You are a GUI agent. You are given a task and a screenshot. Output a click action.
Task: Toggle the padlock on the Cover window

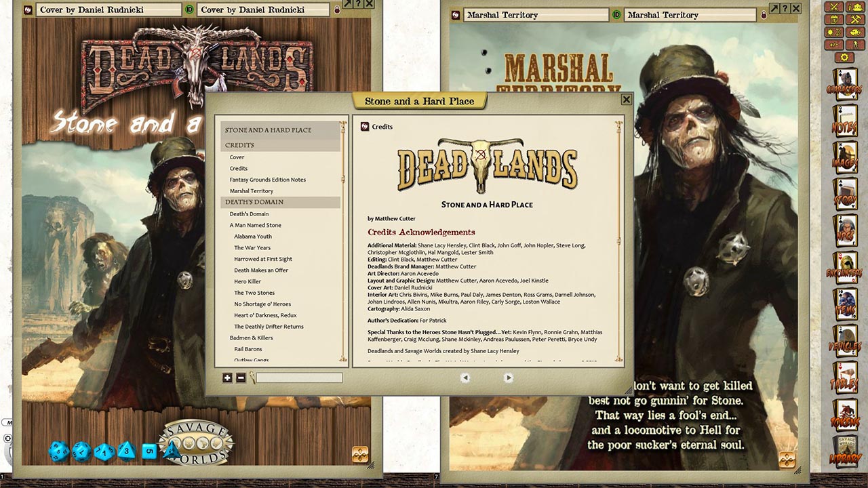[x=337, y=10]
